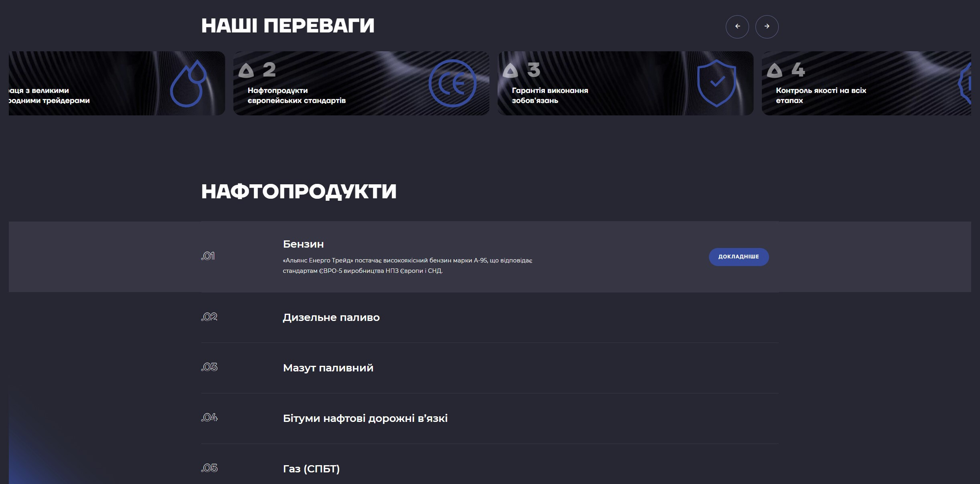Click the .02 number label
This screenshot has width=980, height=484.
tap(209, 317)
